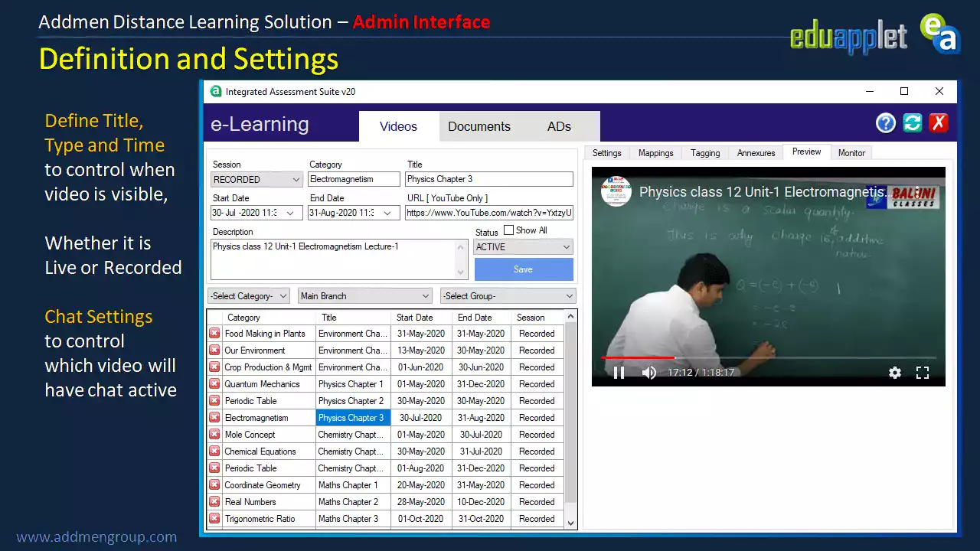
Task: Pause the video preview
Action: [619, 373]
